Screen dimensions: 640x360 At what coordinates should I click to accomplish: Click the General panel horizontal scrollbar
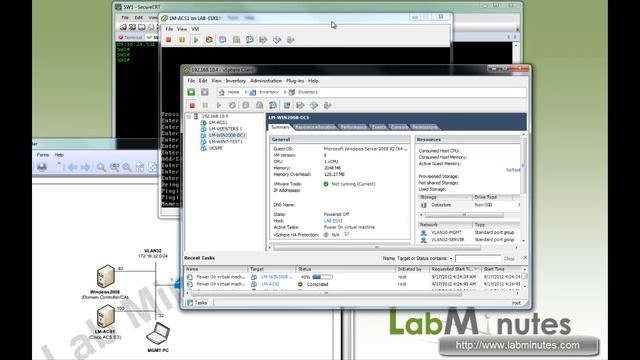(376, 247)
